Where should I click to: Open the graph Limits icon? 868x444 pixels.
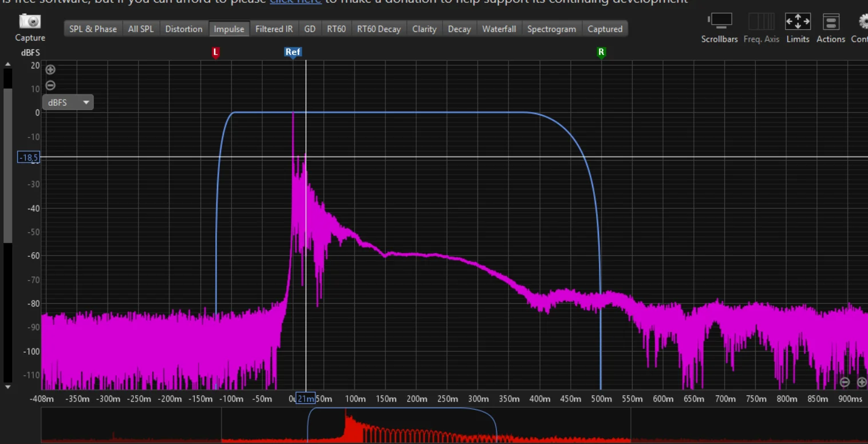798,22
